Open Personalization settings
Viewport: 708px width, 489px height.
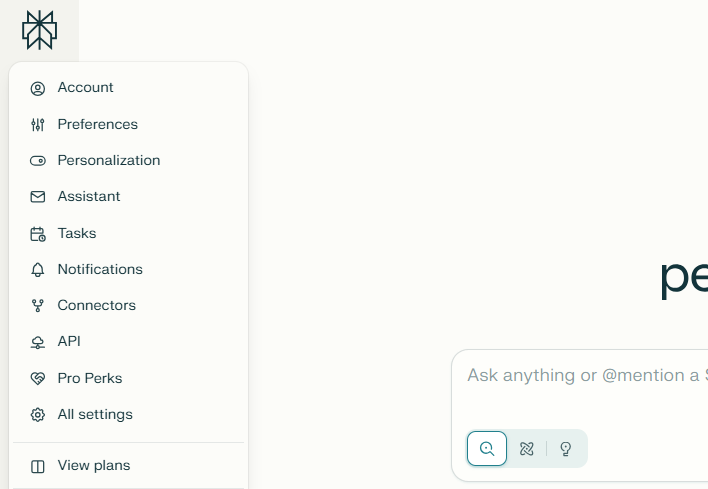108,161
